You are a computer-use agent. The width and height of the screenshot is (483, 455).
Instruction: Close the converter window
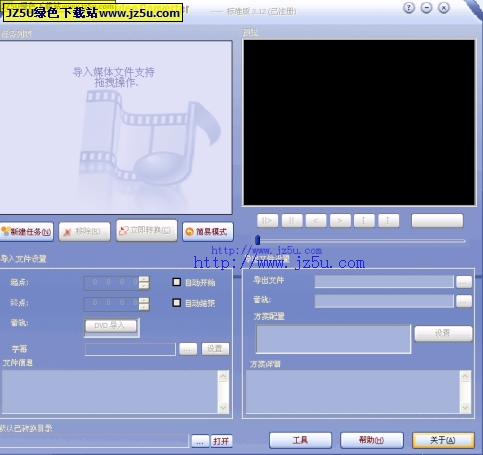[x=444, y=8]
